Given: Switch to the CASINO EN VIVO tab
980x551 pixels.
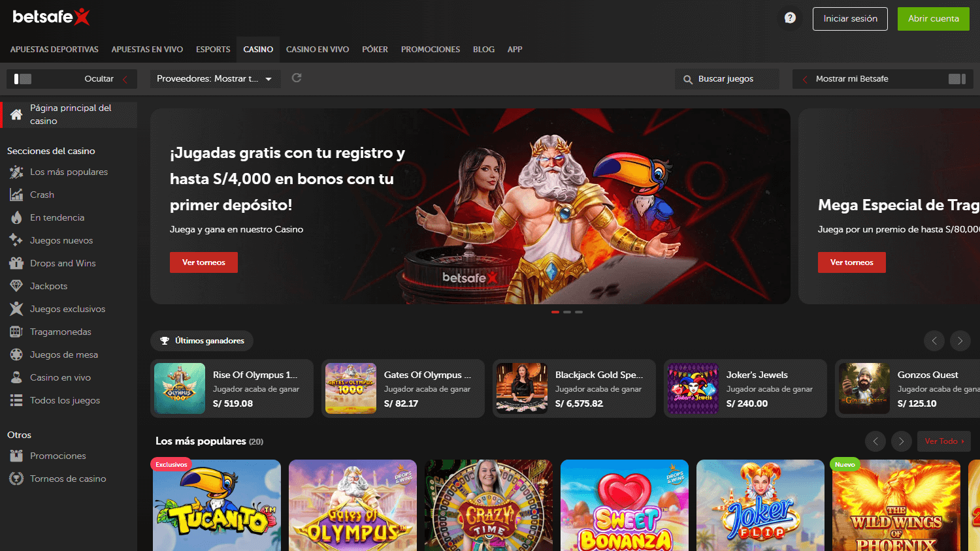Looking at the screenshot, I should 317,49.
